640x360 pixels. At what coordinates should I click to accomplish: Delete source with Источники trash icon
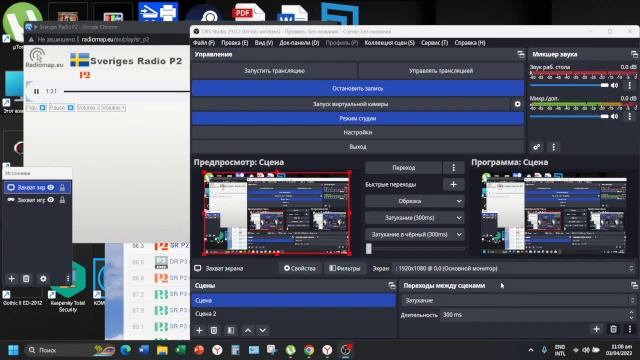coord(26,279)
